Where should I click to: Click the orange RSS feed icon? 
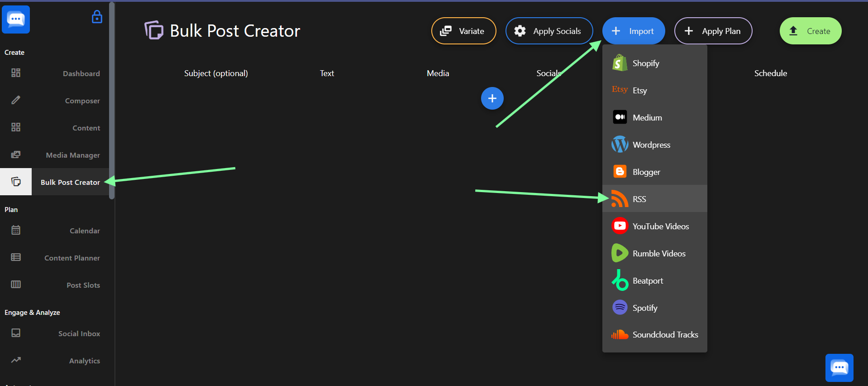coord(620,198)
